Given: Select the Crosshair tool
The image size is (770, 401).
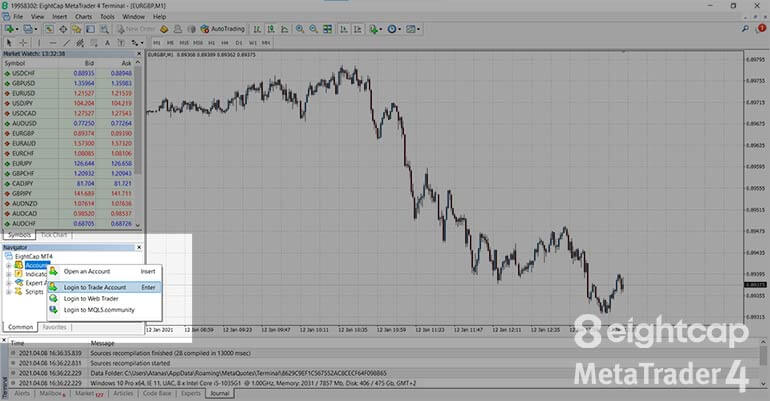Looking at the screenshot, I should (23, 43).
